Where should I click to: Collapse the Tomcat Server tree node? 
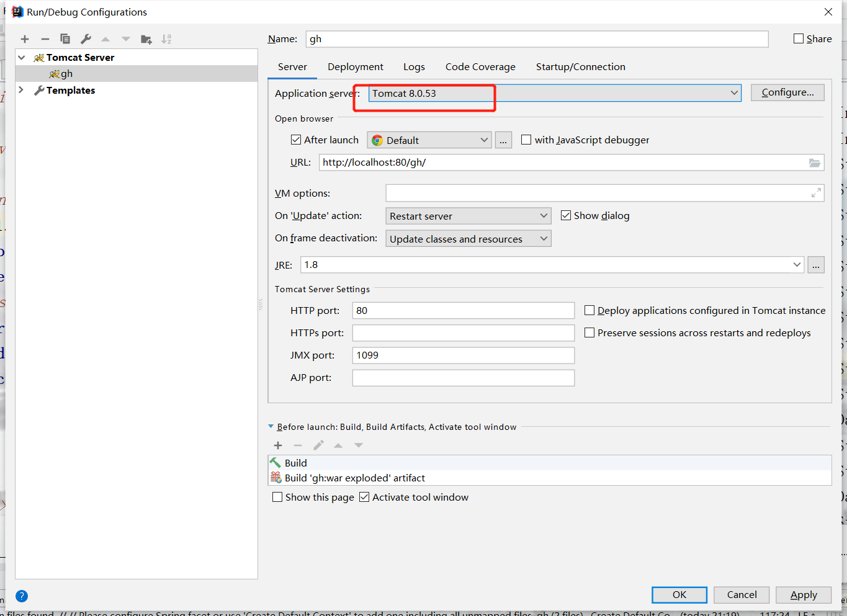22,58
